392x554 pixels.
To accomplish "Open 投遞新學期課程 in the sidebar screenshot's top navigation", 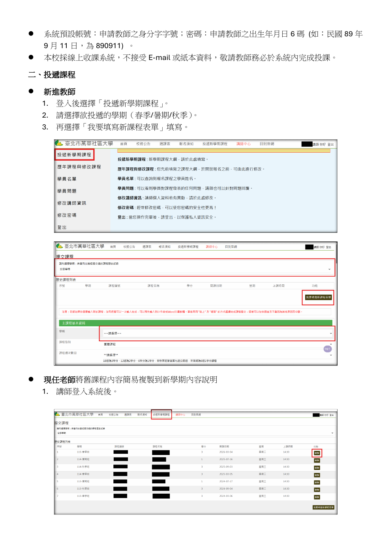I will pyautogui.click(x=215, y=144).
